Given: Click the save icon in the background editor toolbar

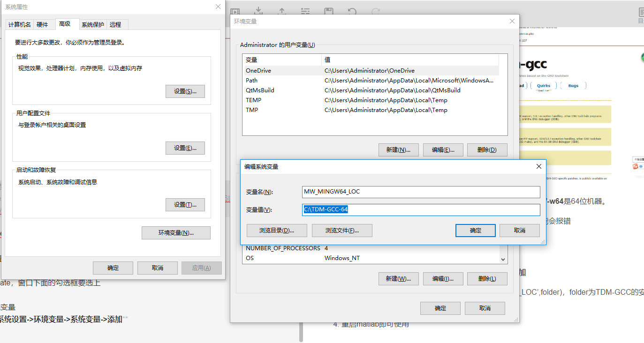Looking at the screenshot, I should coord(329,11).
